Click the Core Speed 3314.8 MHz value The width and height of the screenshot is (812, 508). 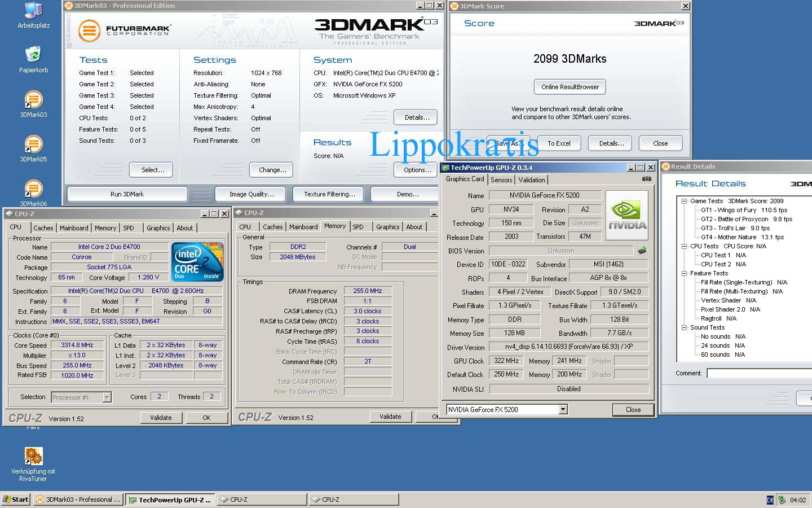pyautogui.click(x=77, y=345)
